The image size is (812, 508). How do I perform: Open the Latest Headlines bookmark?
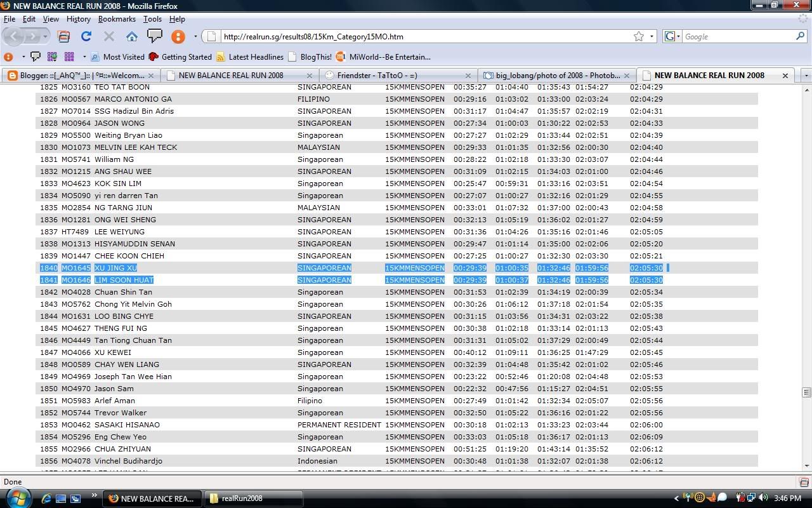pyautogui.click(x=255, y=57)
